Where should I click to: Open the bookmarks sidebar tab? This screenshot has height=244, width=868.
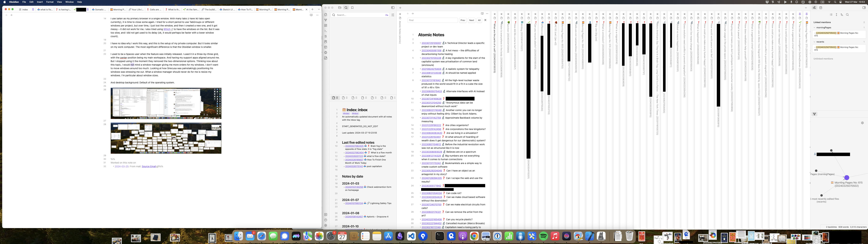352,8
